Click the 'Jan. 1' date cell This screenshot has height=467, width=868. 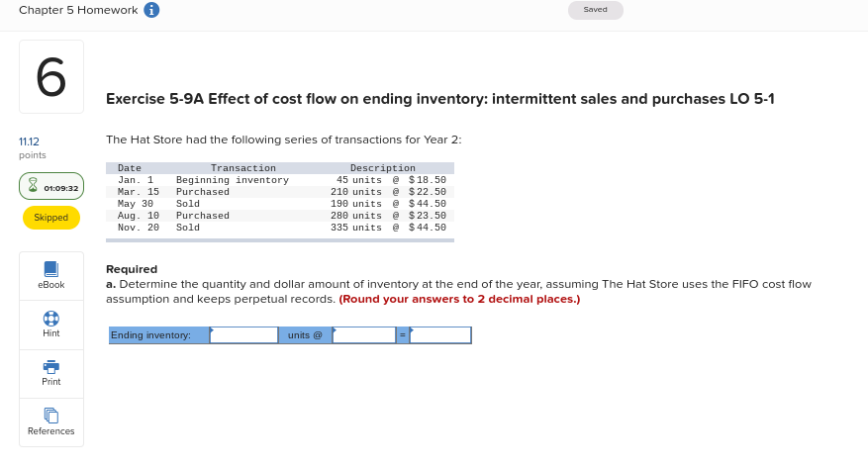tap(136, 180)
